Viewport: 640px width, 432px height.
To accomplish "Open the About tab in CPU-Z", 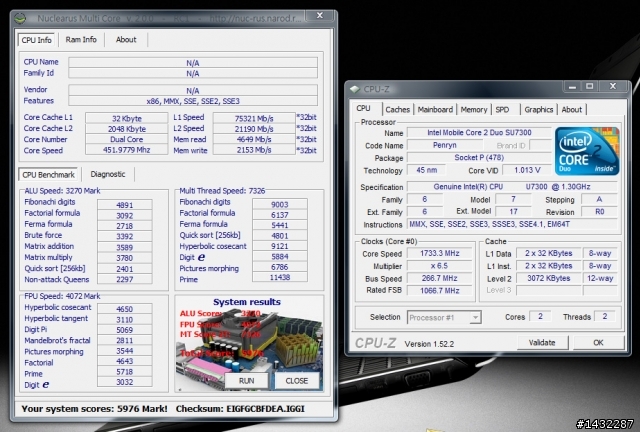I will point(571,109).
